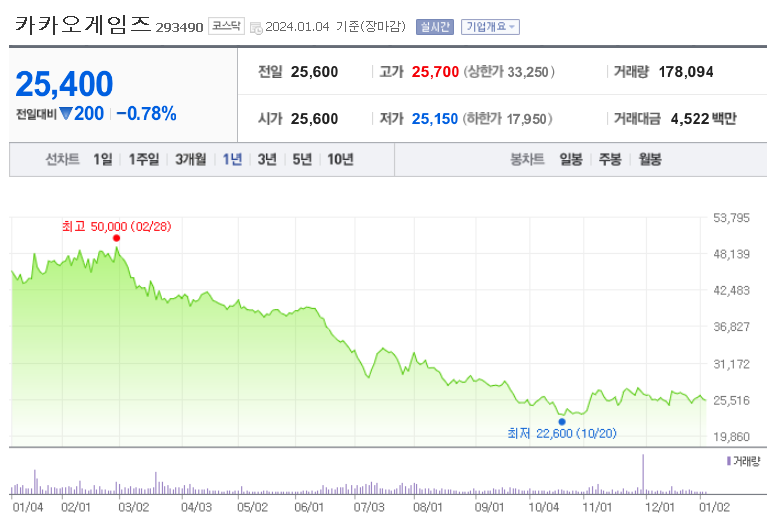Click the 저가 value 25,150

click(435, 119)
